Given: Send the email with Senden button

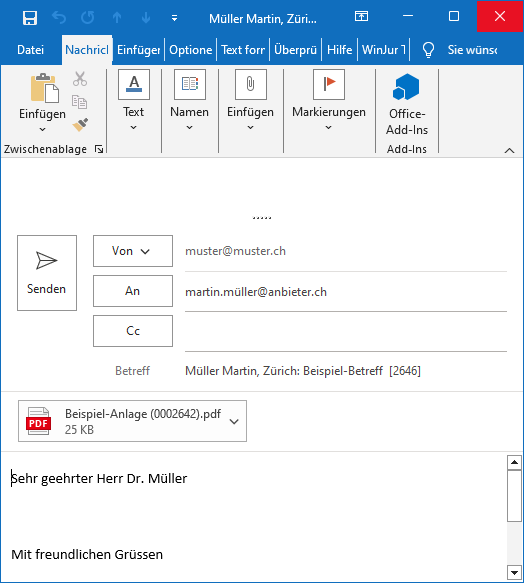Looking at the screenshot, I should click(x=47, y=273).
